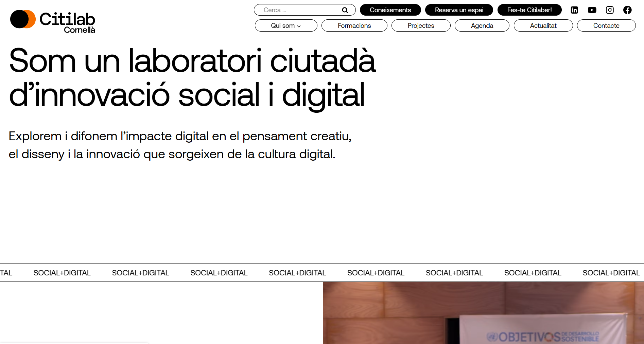The height and width of the screenshot is (344, 644).
Task: Click the search magnifier icon
Action: tap(345, 10)
